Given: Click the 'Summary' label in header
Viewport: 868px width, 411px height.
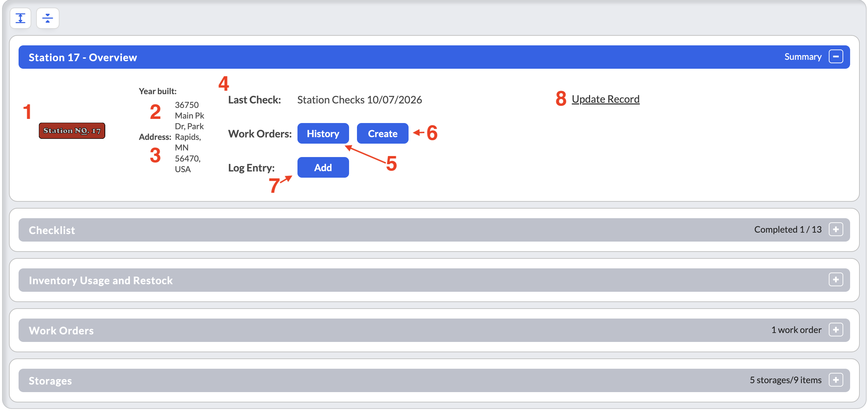Looking at the screenshot, I should pyautogui.click(x=803, y=57).
